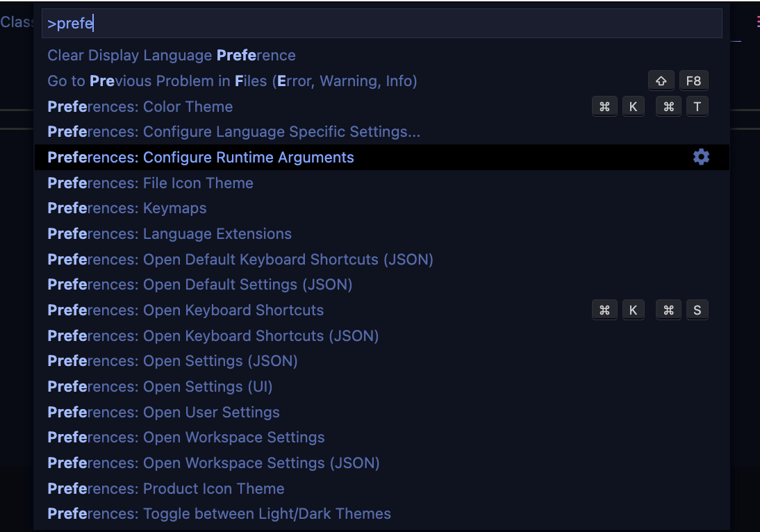This screenshot has width=760, height=532.
Task: Open Preferences: Keymaps
Action: pos(126,208)
